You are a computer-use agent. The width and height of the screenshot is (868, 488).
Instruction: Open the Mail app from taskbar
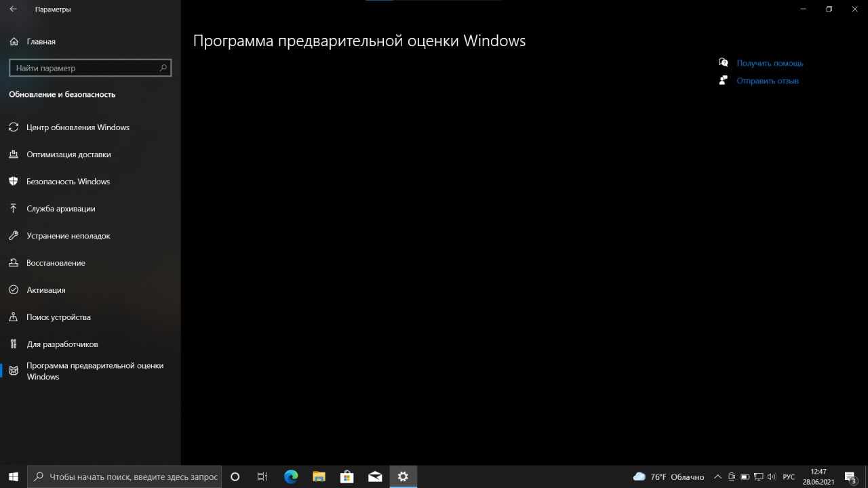point(375,476)
